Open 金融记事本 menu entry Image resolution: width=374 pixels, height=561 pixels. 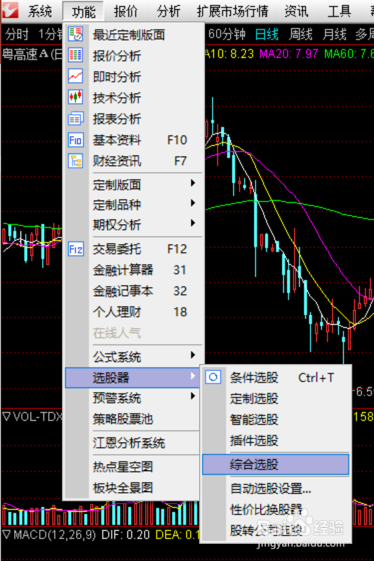(x=133, y=291)
